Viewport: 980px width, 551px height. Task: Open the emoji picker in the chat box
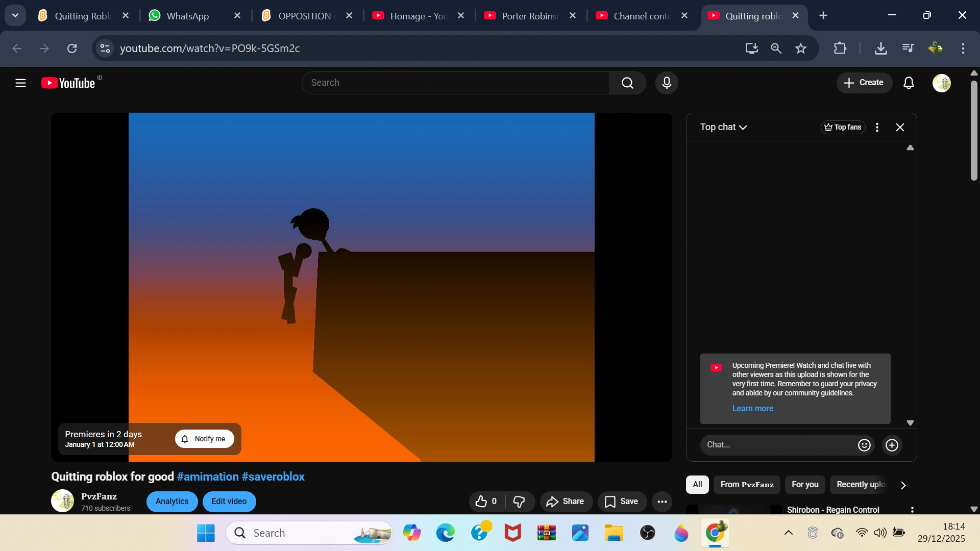(x=864, y=445)
